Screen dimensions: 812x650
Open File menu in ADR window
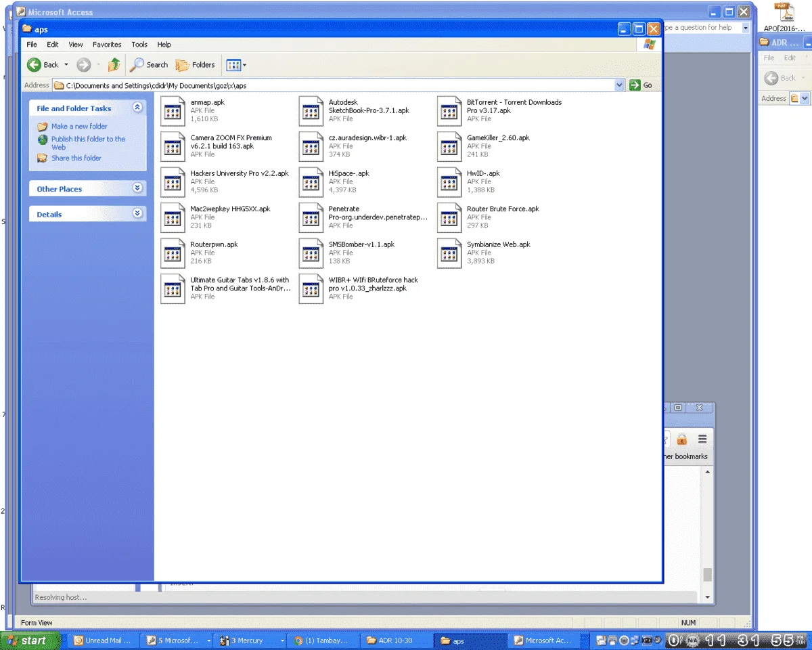click(x=769, y=58)
